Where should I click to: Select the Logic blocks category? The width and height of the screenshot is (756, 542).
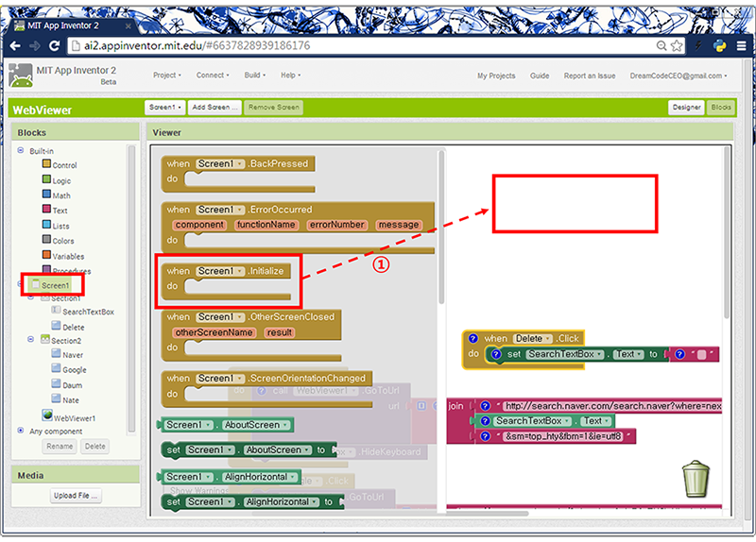pyautogui.click(x=57, y=180)
